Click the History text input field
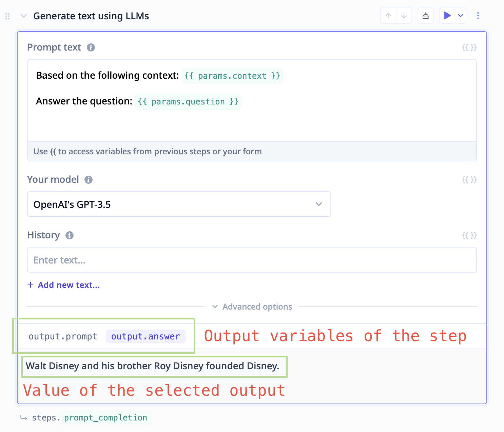The image size is (504, 432). 252,260
